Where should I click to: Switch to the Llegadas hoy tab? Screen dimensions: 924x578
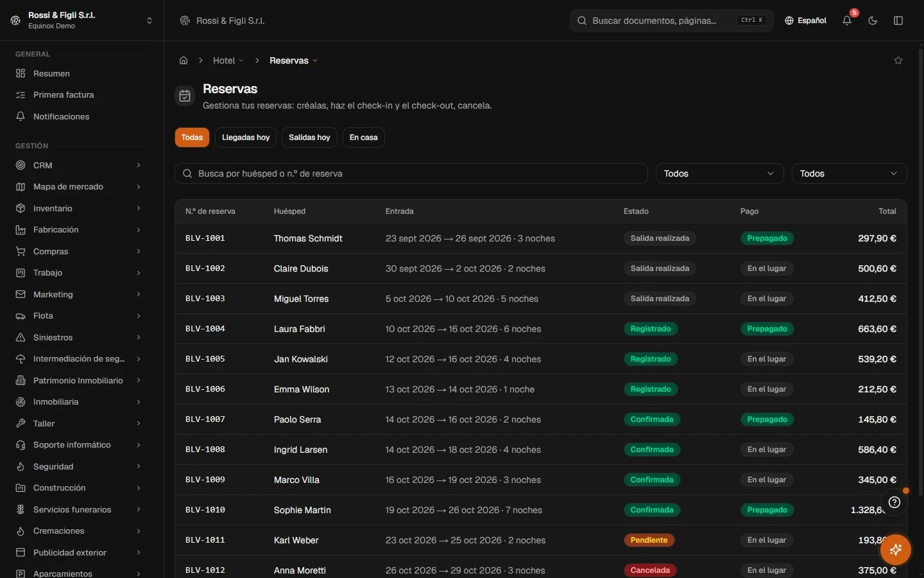(246, 137)
